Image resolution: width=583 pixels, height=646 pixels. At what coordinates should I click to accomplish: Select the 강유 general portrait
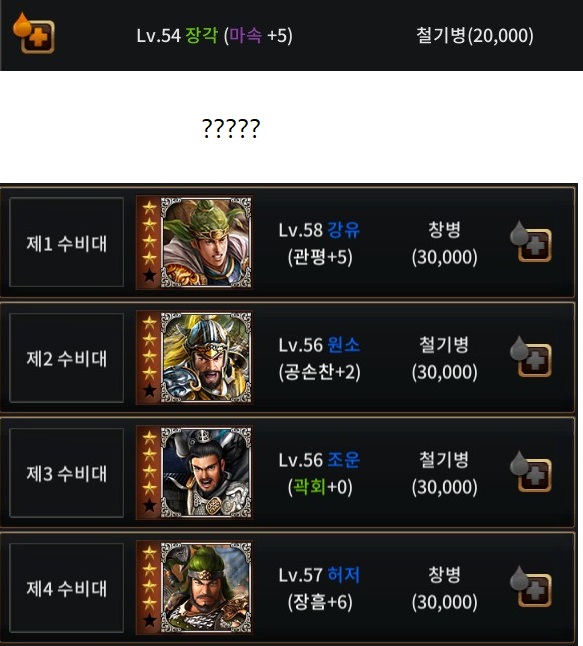tap(206, 242)
